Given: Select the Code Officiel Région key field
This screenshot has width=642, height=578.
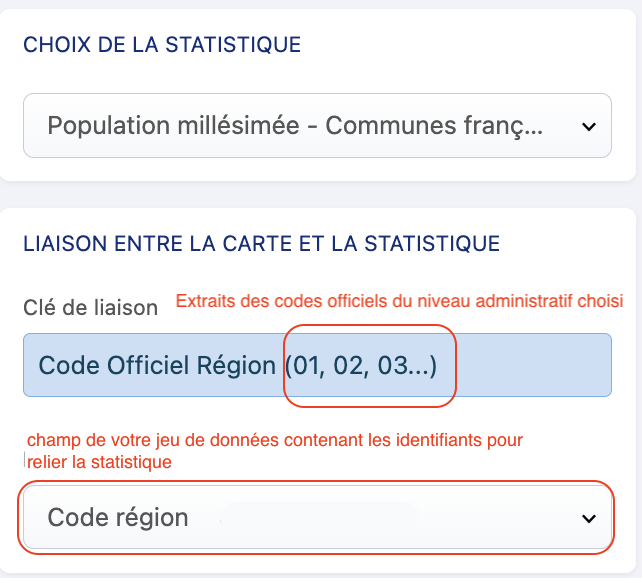Looking at the screenshot, I should (316, 365).
